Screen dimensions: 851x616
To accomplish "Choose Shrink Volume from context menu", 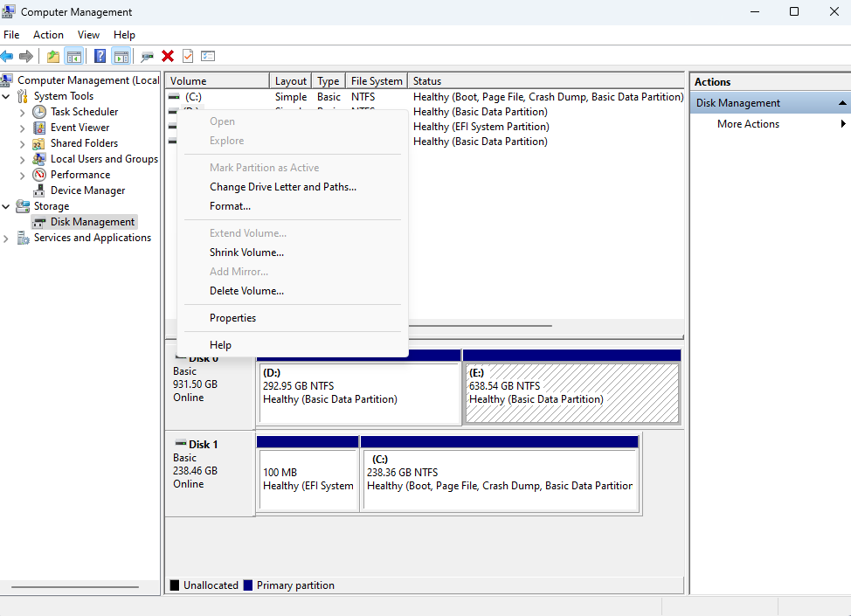I will click(x=247, y=252).
